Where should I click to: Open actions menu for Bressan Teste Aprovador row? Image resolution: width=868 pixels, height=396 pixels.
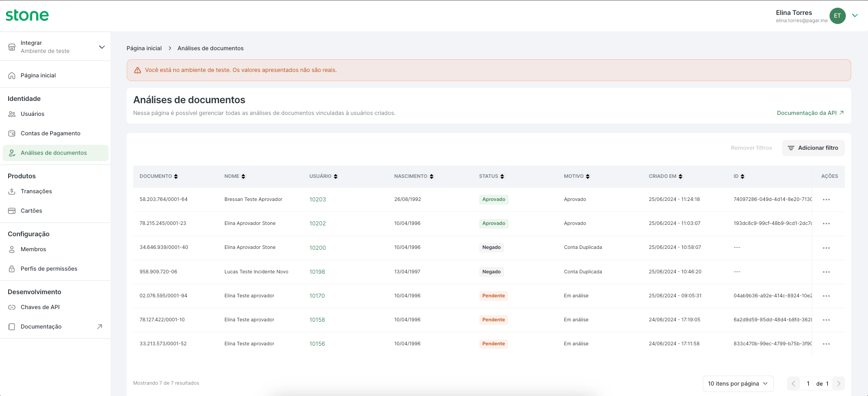826,200
